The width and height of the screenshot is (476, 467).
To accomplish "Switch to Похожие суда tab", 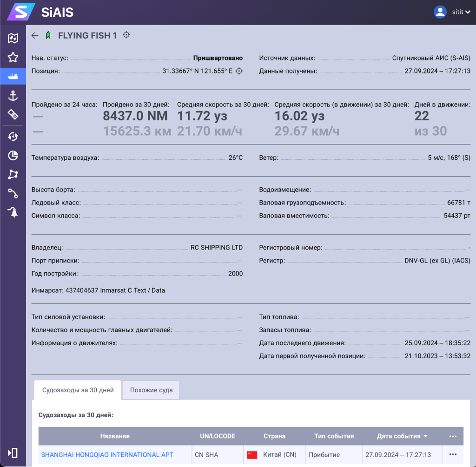I will click(151, 390).
